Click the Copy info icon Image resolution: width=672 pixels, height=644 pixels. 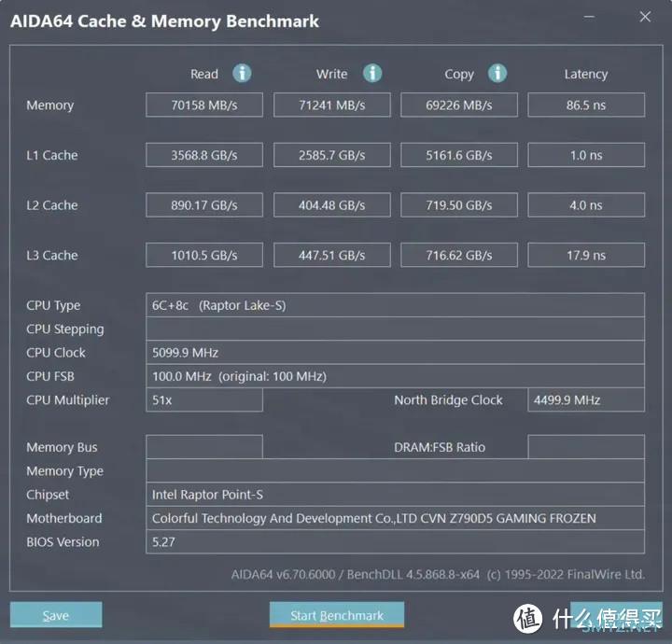point(497,74)
